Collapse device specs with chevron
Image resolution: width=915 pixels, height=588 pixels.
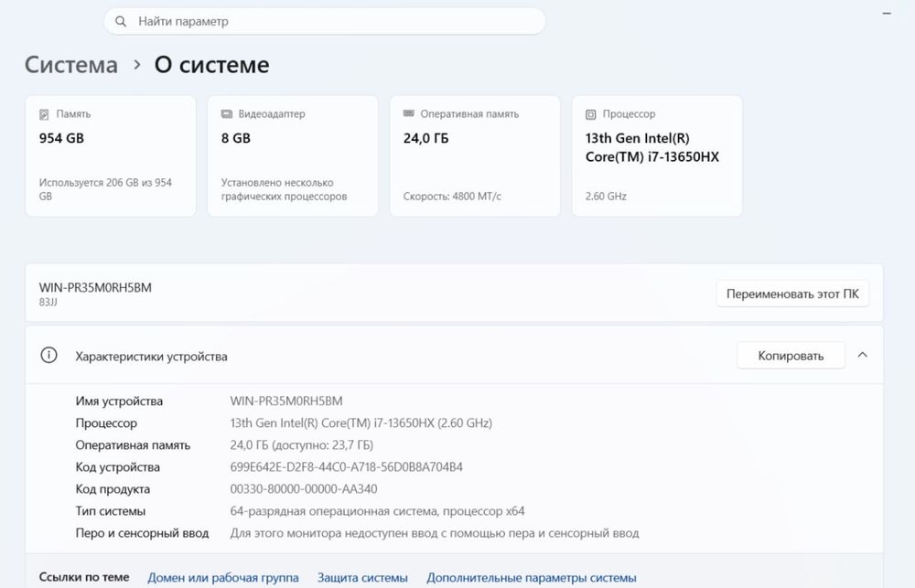pos(863,355)
